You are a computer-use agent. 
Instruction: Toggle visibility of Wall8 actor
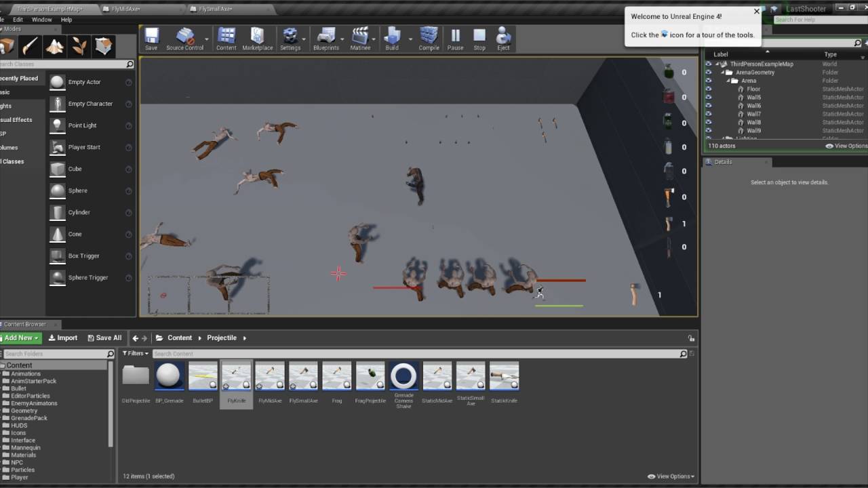pyautogui.click(x=709, y=123)
